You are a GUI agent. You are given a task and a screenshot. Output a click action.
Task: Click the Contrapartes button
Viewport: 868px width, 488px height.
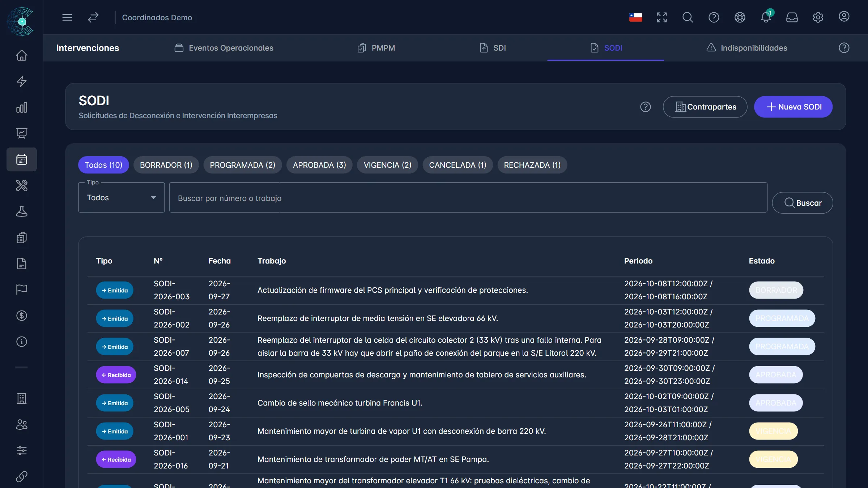click(705, 107)
